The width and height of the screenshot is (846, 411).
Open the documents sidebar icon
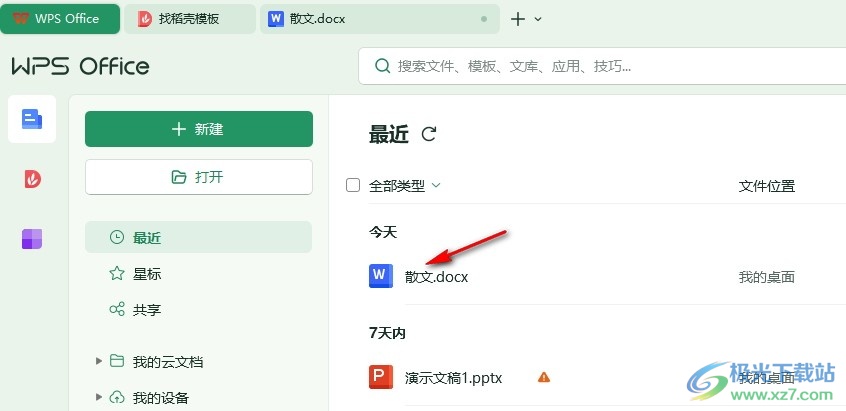(x=32, y=119)
